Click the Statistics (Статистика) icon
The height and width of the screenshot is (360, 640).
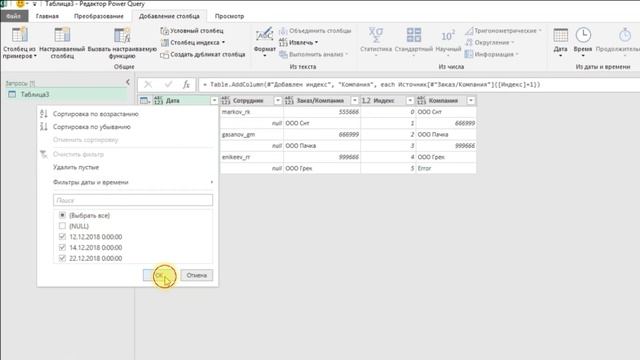[x=376, y=35]
